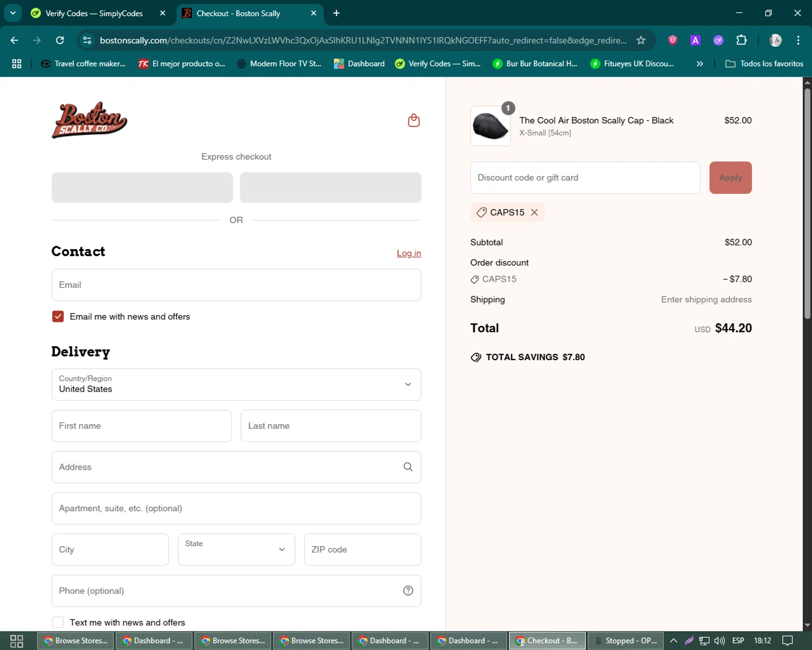Open the notifications icon in system tray
812x650 pixels.
pyautogui.click(x=788, y=641)
